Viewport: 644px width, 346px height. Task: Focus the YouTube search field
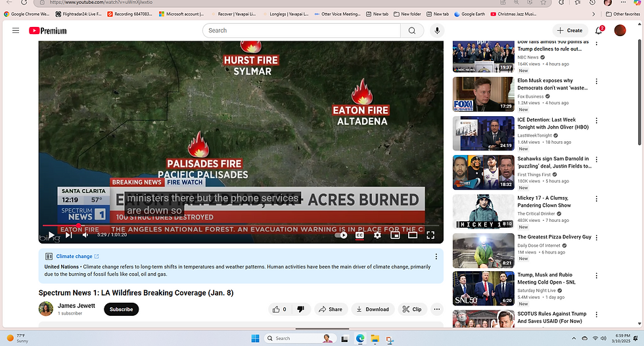302,30
